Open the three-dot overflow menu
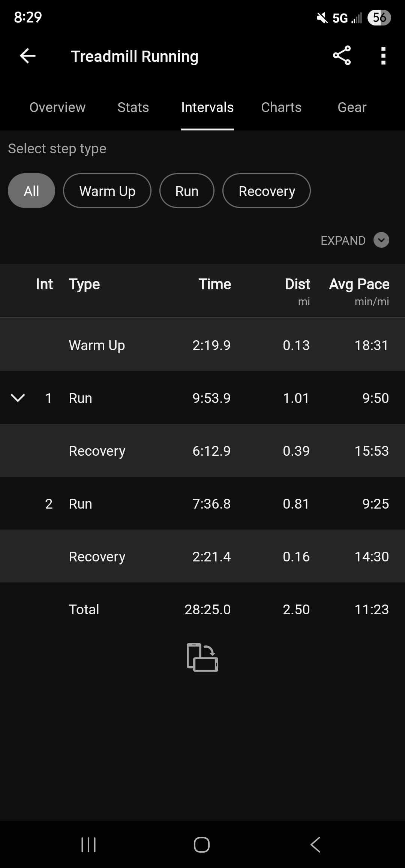Viewport: 405px width, 868px height. point(383,56)
